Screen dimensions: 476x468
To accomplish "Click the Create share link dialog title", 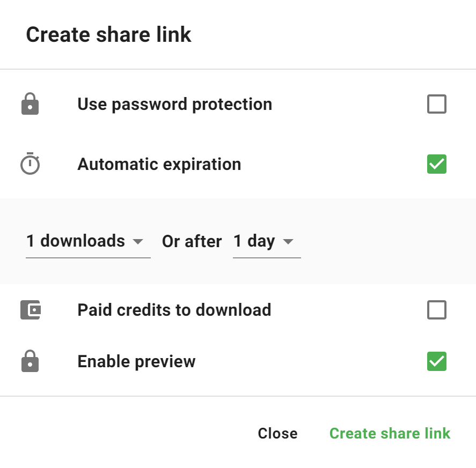I will (x=108, y=35).
